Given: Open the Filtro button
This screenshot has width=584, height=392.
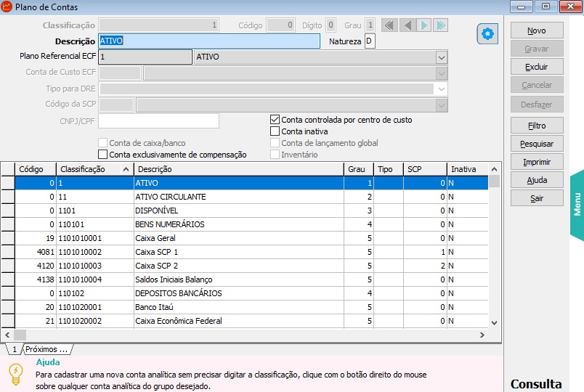Looking at the screenshot, I should click(537, 126).
